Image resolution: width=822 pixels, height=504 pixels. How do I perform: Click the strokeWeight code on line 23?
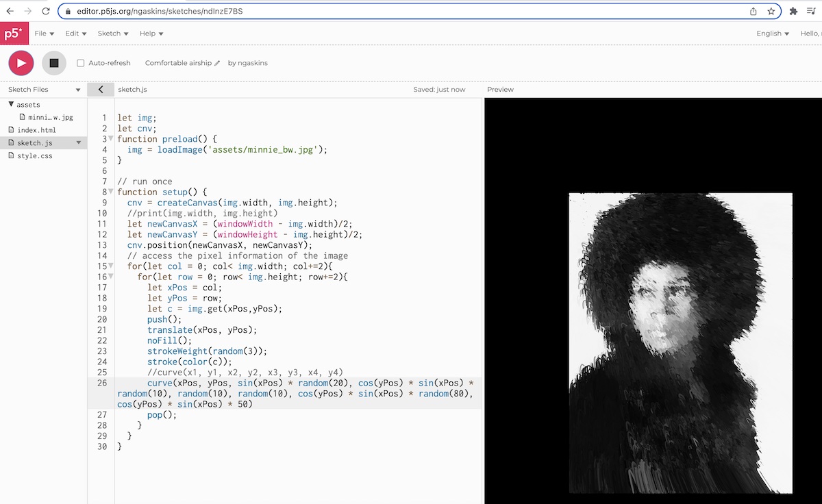pos(206,351)
